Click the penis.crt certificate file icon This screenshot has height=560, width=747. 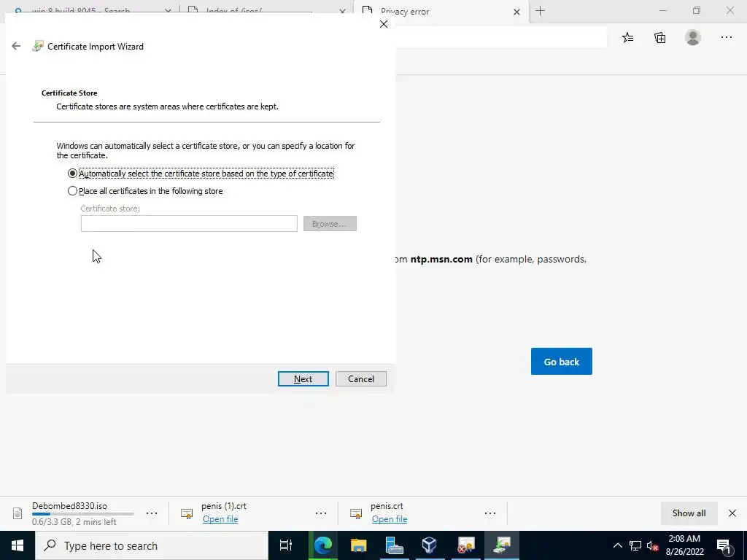pyautogui.click(x=356, y=513)
